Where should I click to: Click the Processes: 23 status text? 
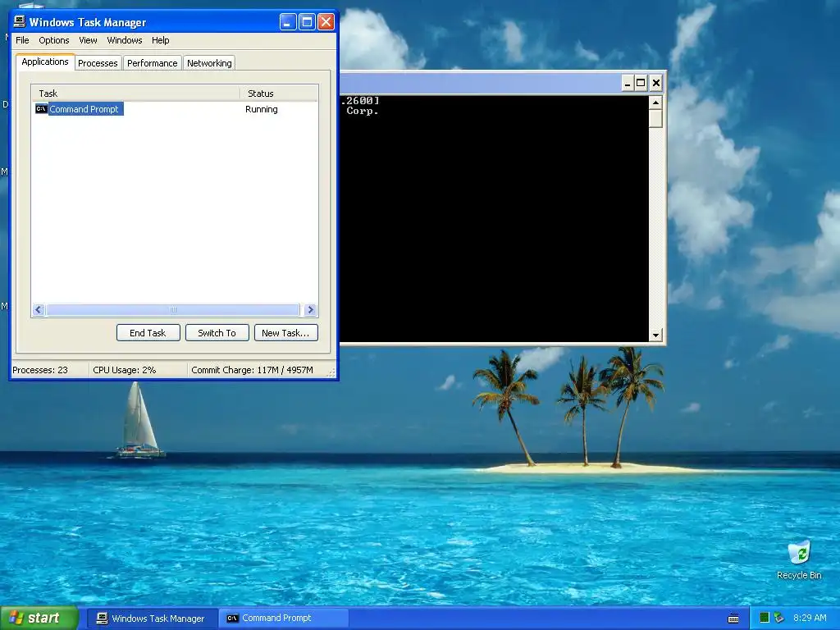(x=40, y=370)
